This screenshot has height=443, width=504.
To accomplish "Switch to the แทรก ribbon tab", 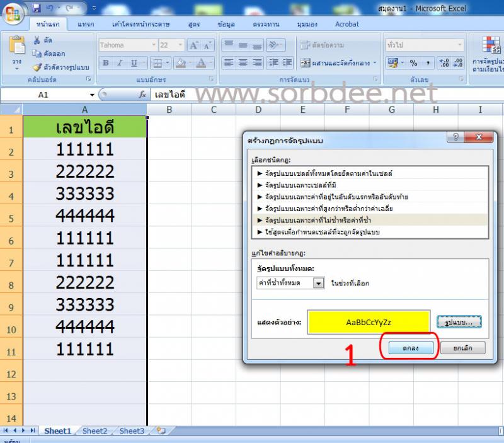I will click(x=86, y=24).
